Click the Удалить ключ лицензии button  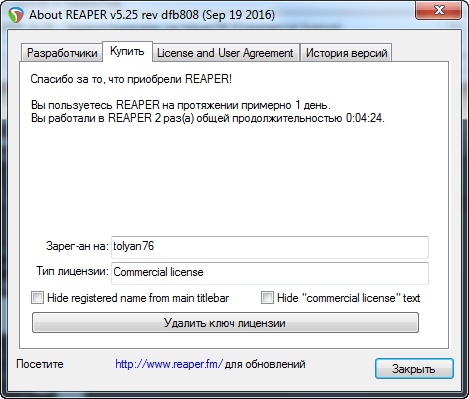pyautogui.click(x=225, y=323)
